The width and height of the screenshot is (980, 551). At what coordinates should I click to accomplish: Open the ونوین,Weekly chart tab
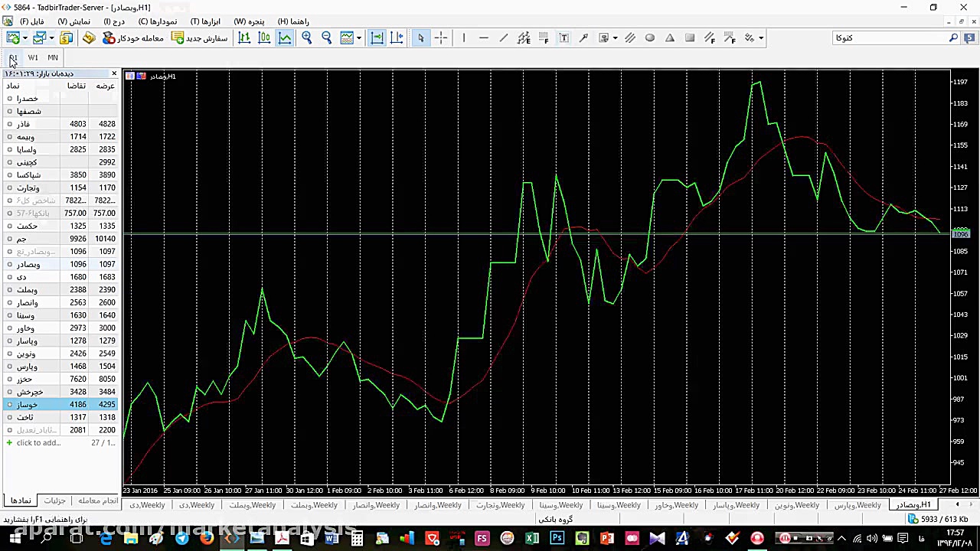click(797, 505)
